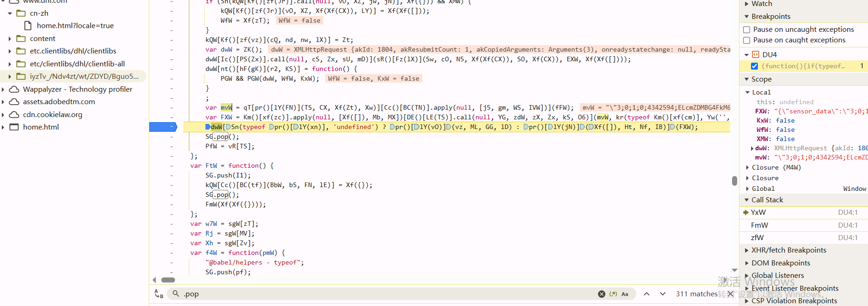This screenshot has height=306, width=868.
Task: Expand CSP Violation Breakpoints section
Action: 747,301
